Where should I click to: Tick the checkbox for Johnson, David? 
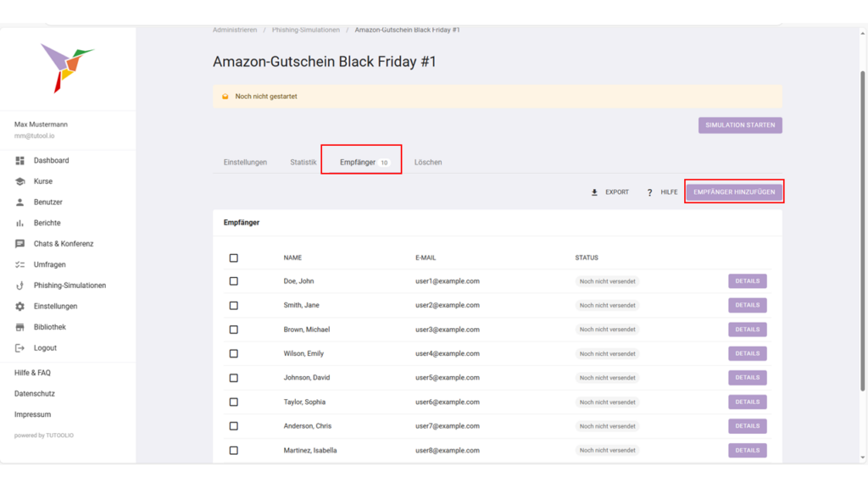pyautogui.click(x=234, y=378)
